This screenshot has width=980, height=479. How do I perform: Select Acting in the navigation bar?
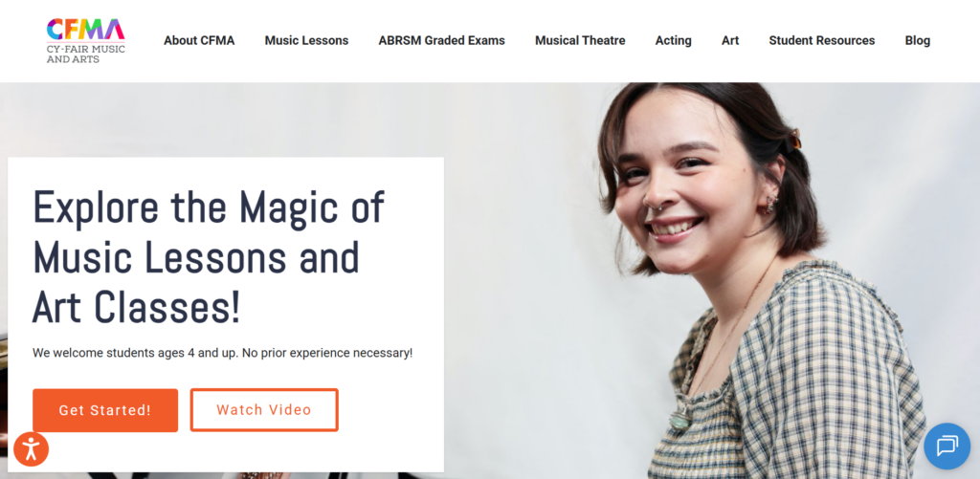click(x=673, y=40)
